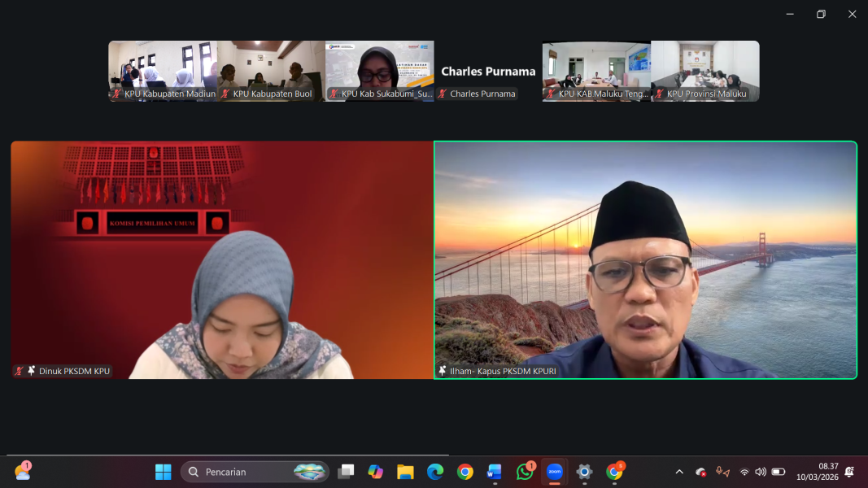Open Task View in the taskbar
This screenshot has width=868, height=488.
pos(346,472)
